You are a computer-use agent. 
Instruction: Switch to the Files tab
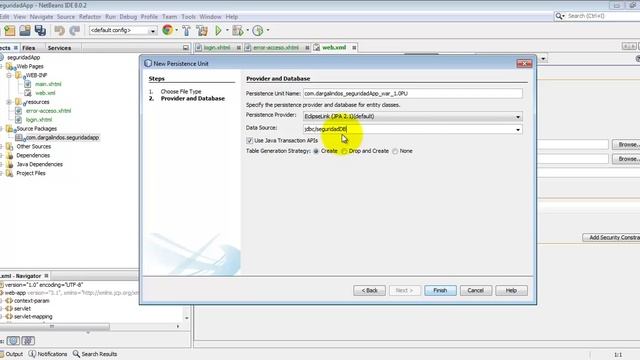pyautogui.click(x=28, y=48)
